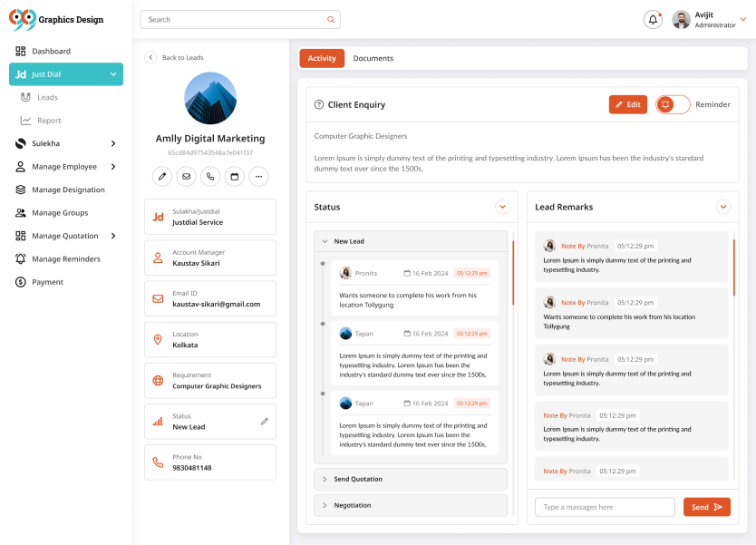Toggle the Reminder switch on or off

click(x=673, y=104)
